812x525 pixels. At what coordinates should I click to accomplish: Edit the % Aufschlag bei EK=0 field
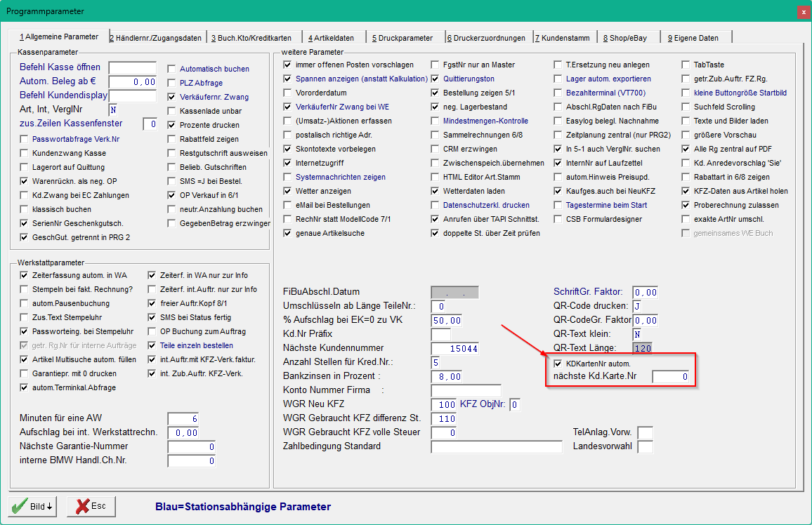pos(447,320)
